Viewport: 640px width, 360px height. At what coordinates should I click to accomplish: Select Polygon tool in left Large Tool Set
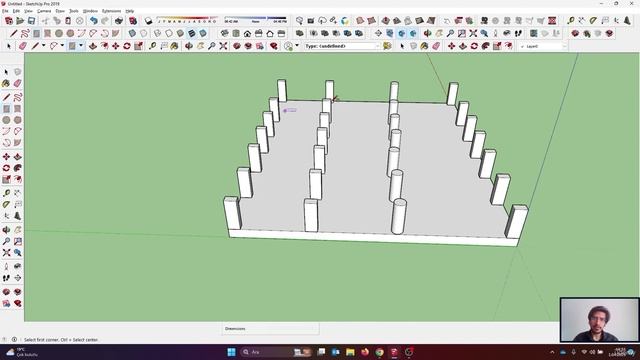point(18,120)
